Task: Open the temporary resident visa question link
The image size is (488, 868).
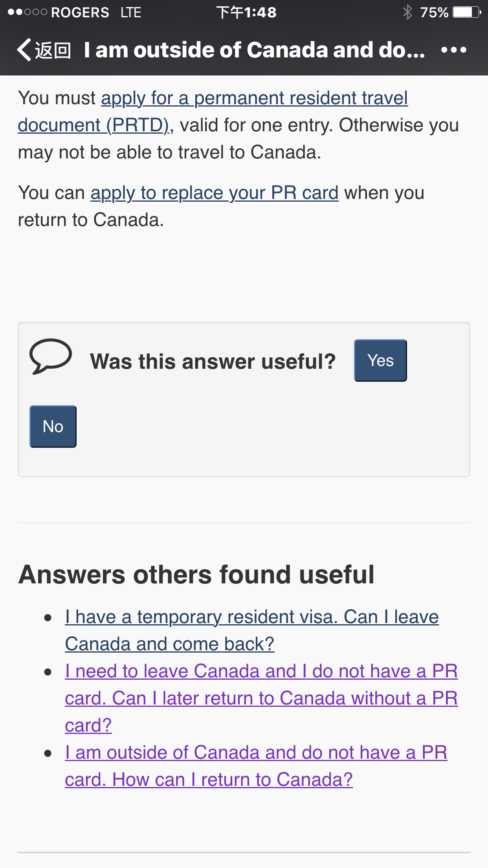Action: [x=252, y=631]
